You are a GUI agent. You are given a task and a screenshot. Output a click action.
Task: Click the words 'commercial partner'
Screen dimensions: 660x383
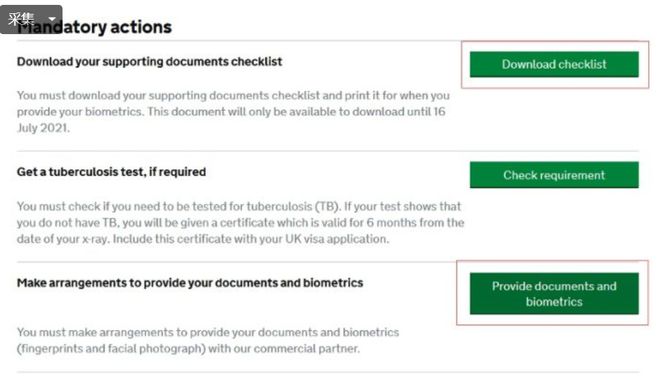306,349
